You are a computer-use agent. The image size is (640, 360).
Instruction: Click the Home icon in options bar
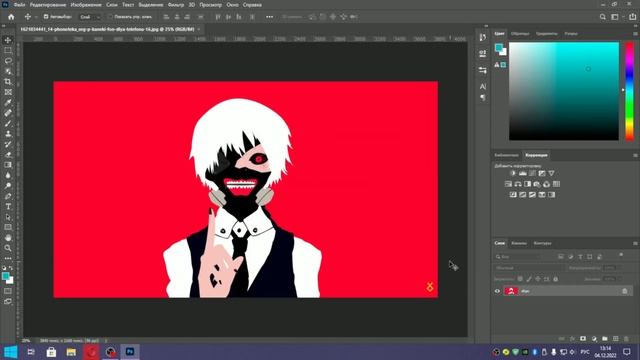(11, 17)
